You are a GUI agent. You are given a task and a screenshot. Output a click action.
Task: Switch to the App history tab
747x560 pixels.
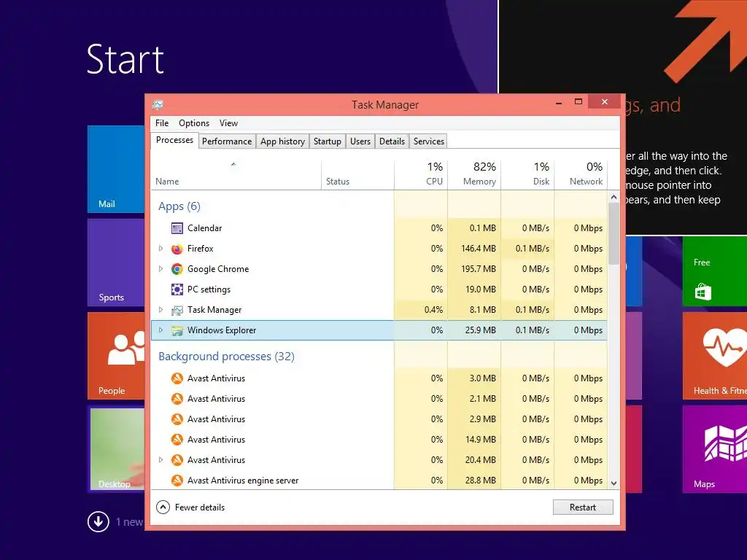pyautogui.click(x=282, y=141)
